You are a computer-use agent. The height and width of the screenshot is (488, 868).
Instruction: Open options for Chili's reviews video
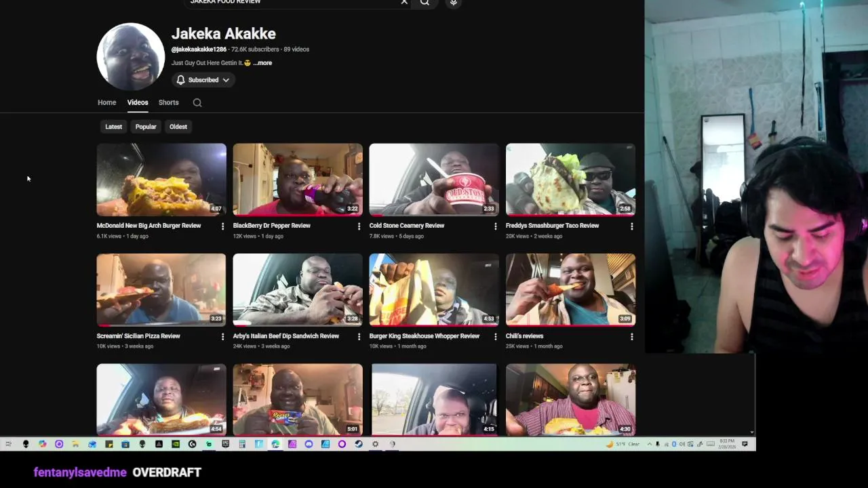point(631,337)
